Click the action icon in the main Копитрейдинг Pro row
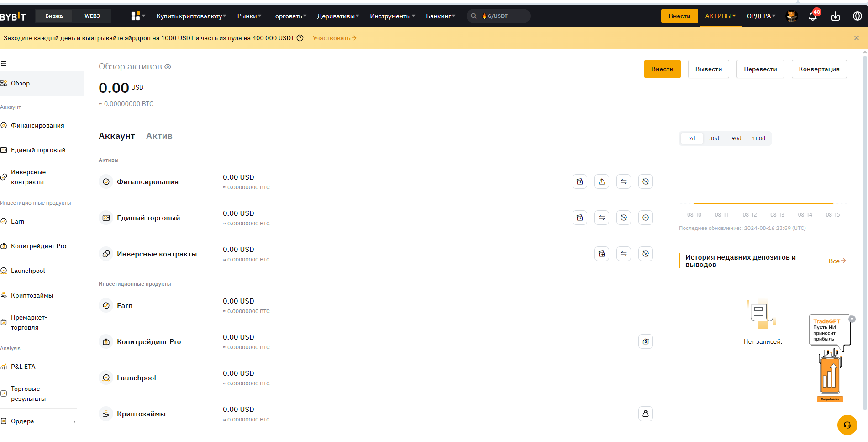The height and width of the screenshot is (442, 868). click(x=646, y=341)
